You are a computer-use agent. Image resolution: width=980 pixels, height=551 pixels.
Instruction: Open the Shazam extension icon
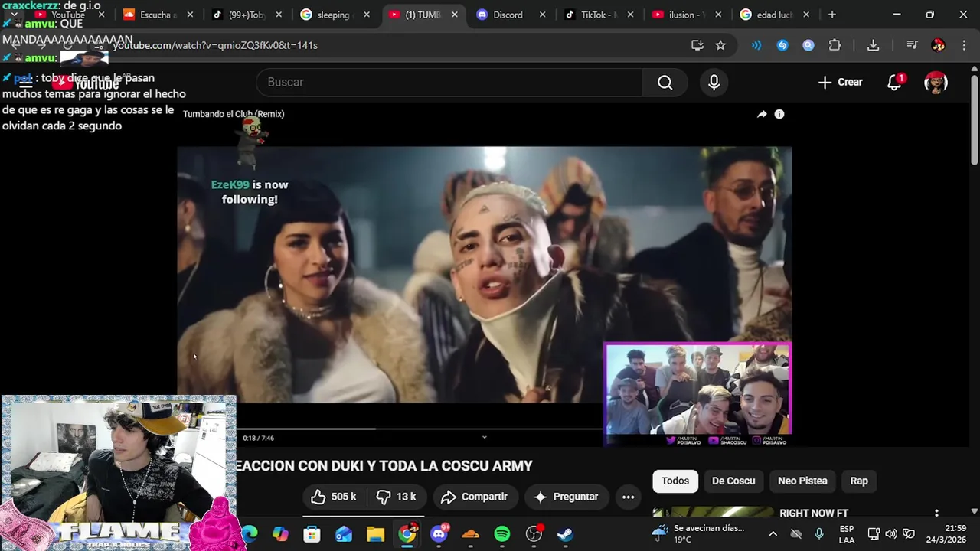782,45
